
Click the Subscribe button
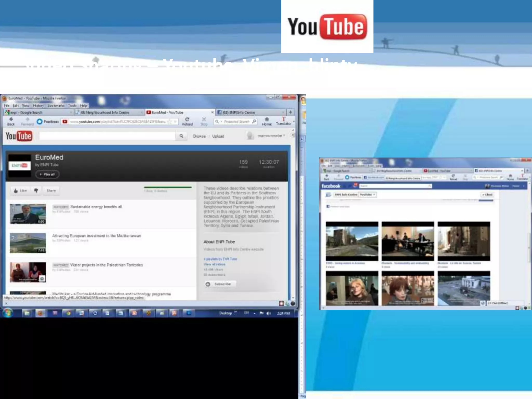220,284
